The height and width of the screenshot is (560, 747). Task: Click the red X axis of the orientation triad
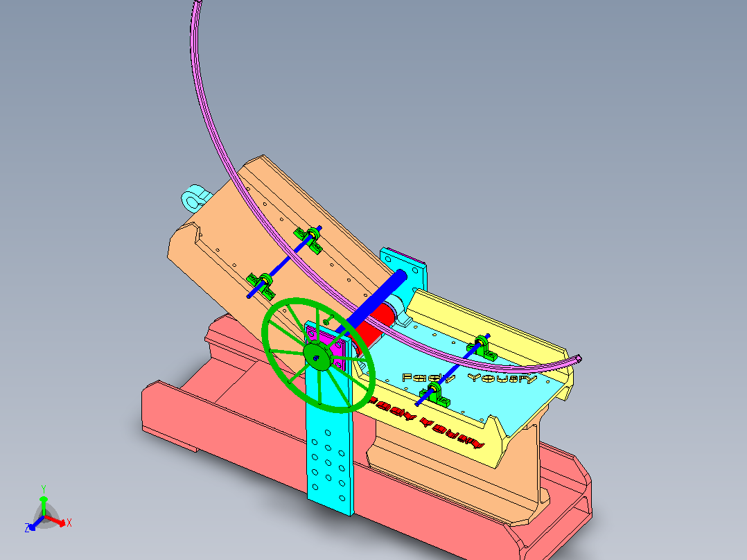(x=57, y=521)
